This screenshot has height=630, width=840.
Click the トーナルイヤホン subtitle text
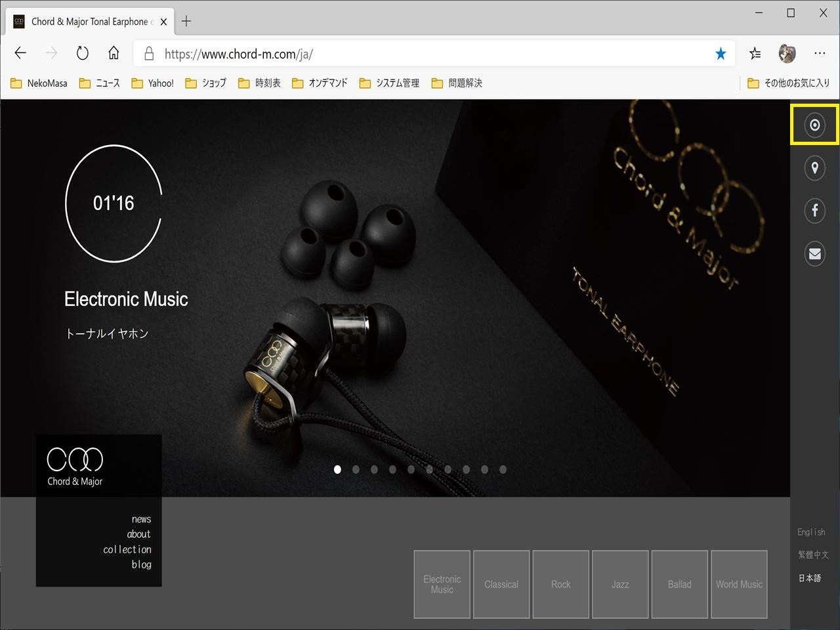(x=107, y=333)
